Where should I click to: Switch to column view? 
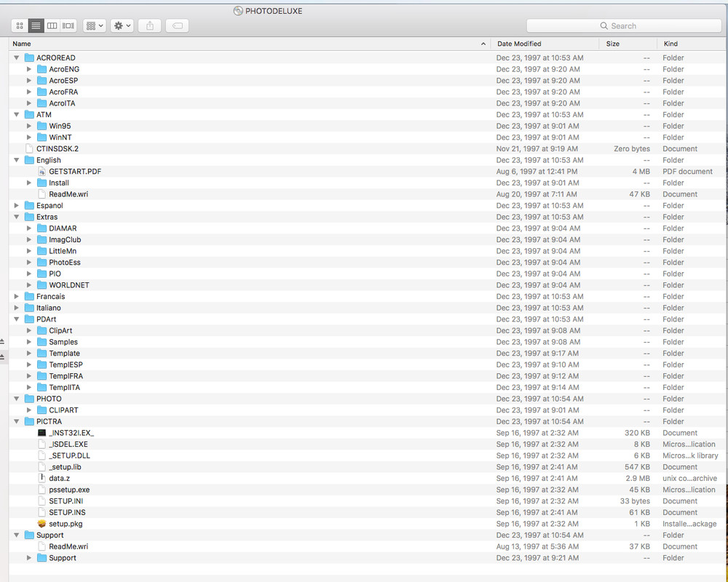point(52,25)
